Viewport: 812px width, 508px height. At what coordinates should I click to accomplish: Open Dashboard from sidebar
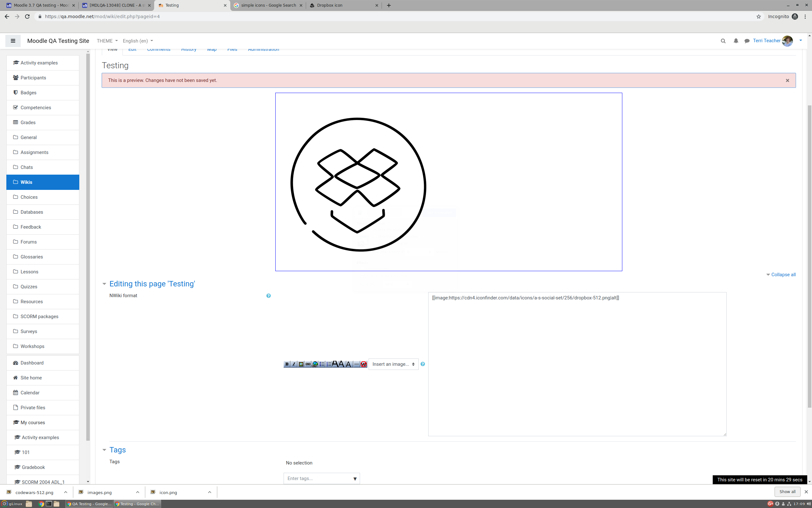pyautogui.click(x=43, y=363)
